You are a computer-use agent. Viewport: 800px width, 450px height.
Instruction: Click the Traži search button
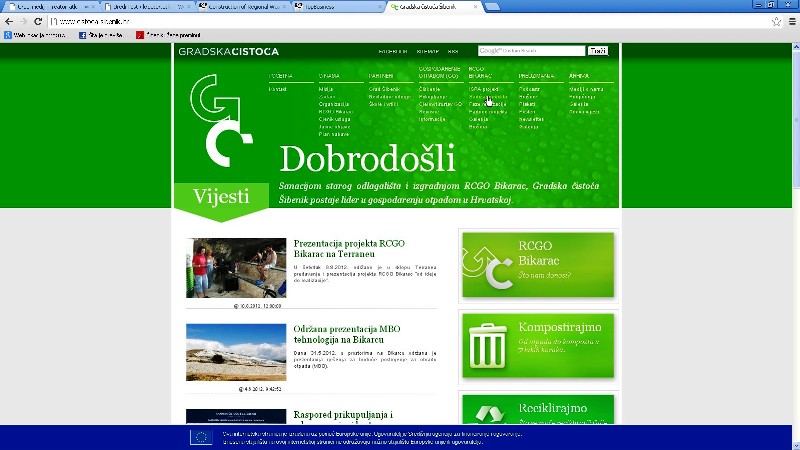click(598, 51)
